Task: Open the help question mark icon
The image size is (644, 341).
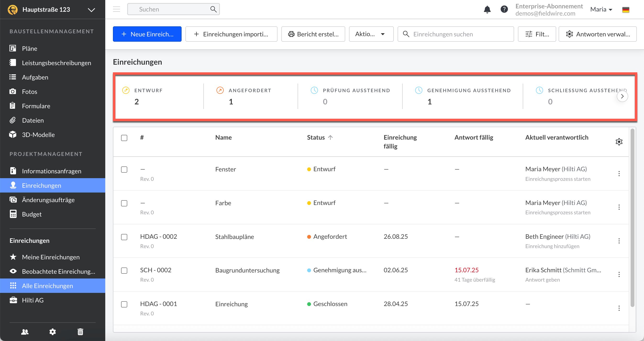Action: [504, 9]
